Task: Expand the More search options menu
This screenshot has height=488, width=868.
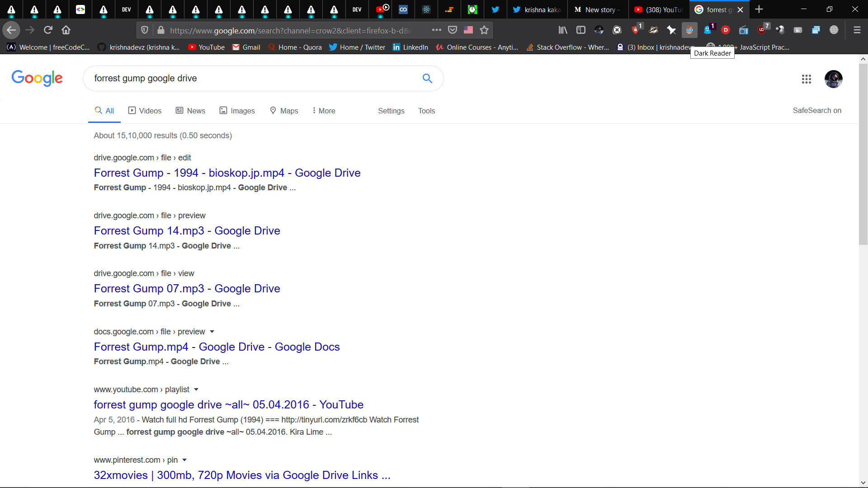Action: tap(324, 111)
